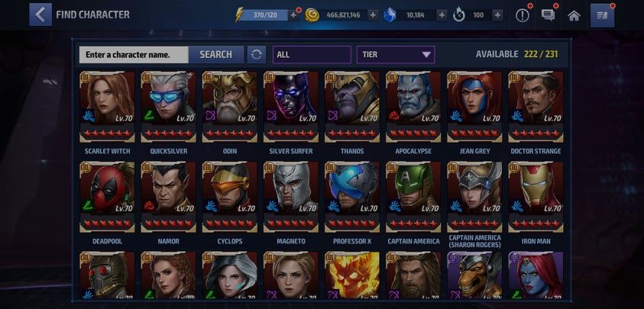Click the reset filter refresh icon
The image size is (644, 309).
pos(256,55)
